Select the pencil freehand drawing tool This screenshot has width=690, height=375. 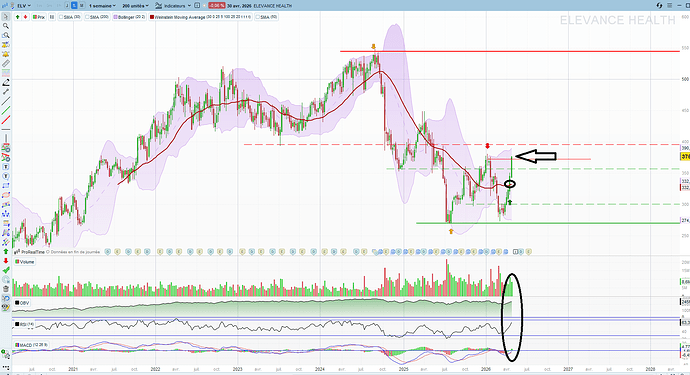[6, 82]
